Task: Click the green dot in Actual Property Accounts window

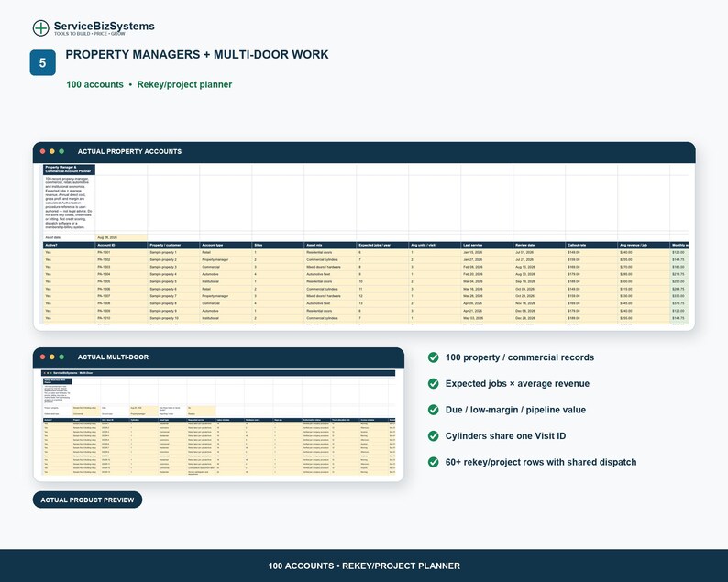Action: click(61, 151)
